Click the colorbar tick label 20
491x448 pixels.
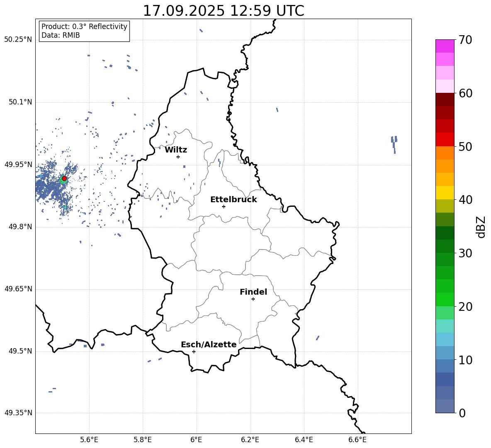465,307
